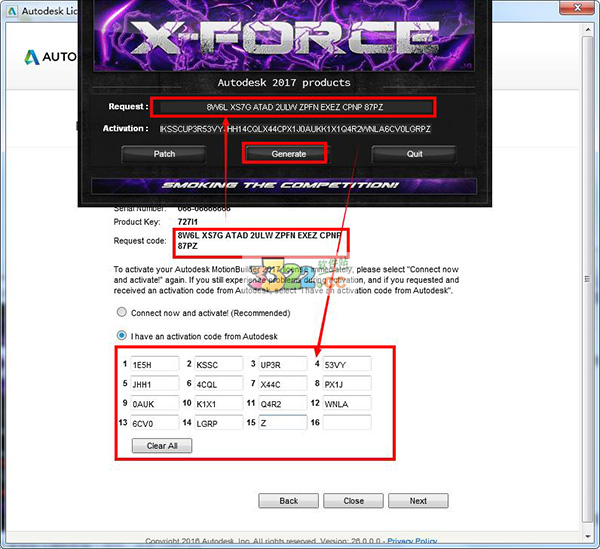Image resolution: width=600 pixels, height=549 pixels.
Task: Click into the X-Force Activation field
Action: pyautogui.click(x=295, y=129)
